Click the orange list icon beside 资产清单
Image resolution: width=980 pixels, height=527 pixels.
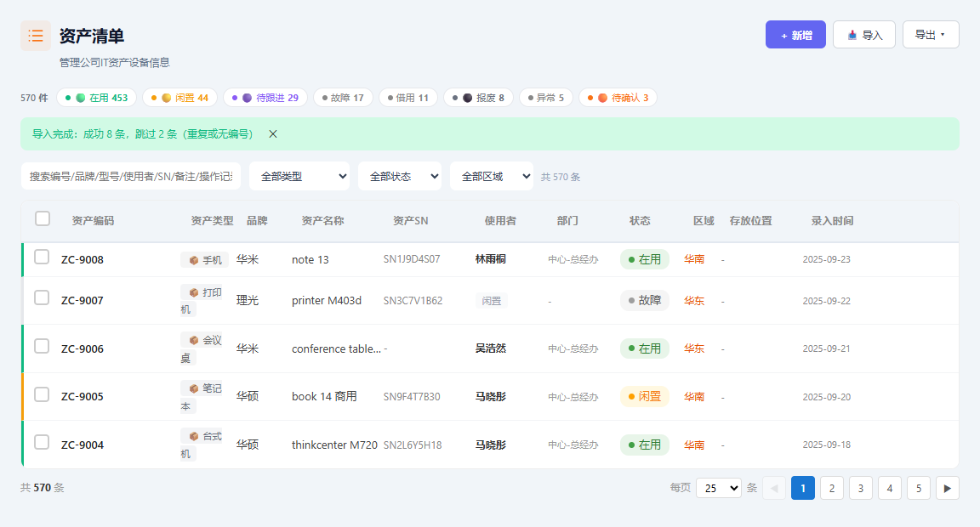[36, 36]
